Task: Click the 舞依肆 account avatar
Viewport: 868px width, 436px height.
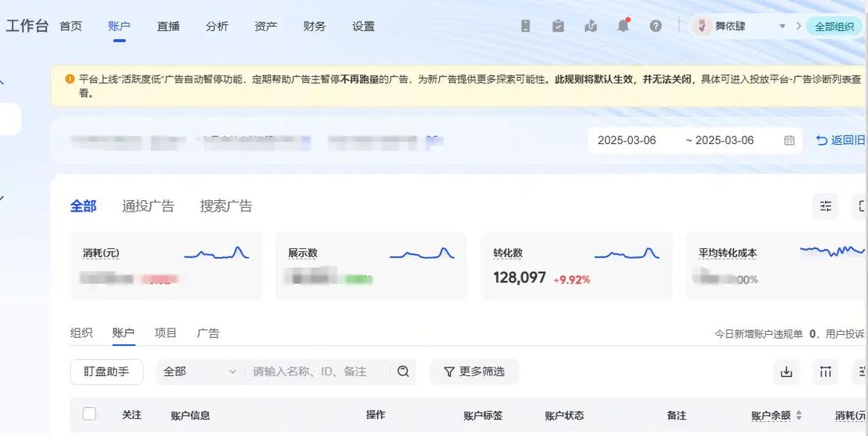Action: [x=702, y=26]
